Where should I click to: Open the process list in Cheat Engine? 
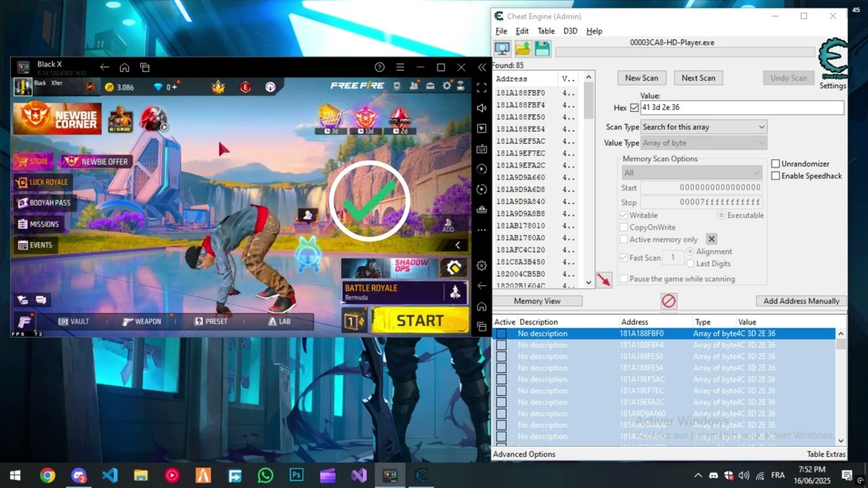click(502, 49)
